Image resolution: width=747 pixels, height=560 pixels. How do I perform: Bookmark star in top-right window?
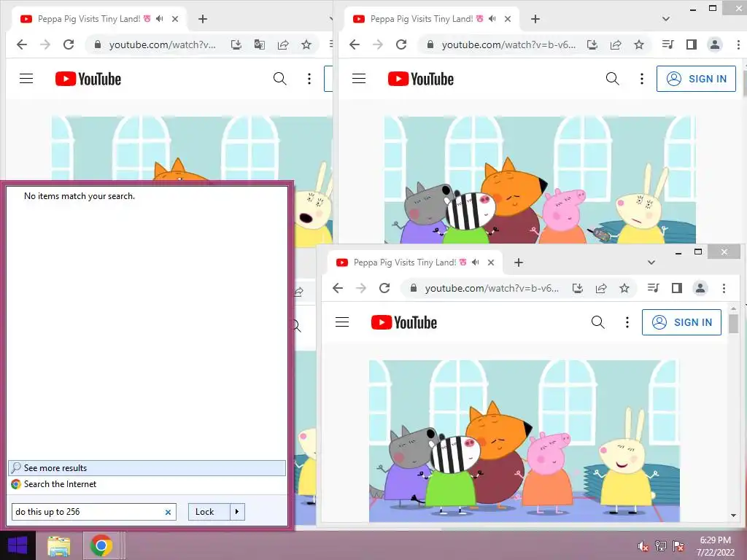coord(639,44)
